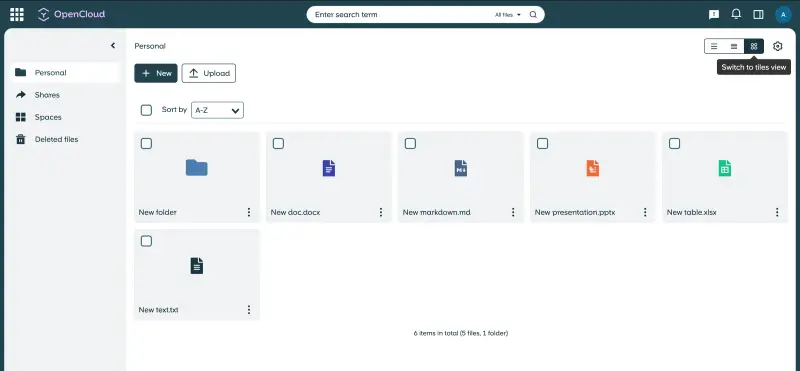Go to Shares in the sidebar
The width and height of the screenshot is (800, 371).
click(x=66, y=95)
